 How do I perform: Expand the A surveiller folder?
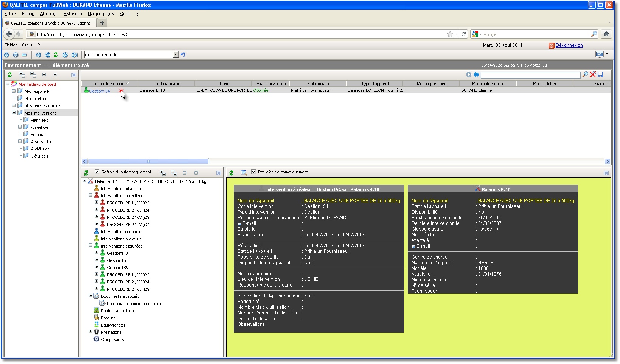click(20, 141)
